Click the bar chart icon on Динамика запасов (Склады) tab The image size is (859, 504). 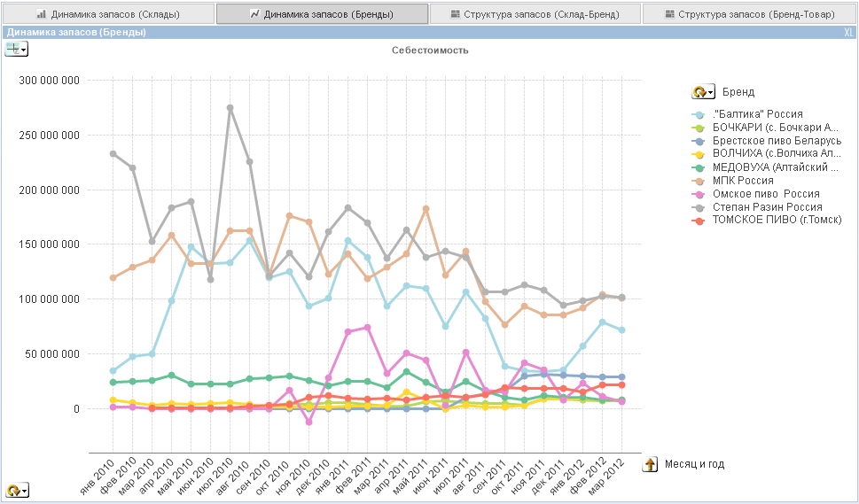click(x=41, y=14)
